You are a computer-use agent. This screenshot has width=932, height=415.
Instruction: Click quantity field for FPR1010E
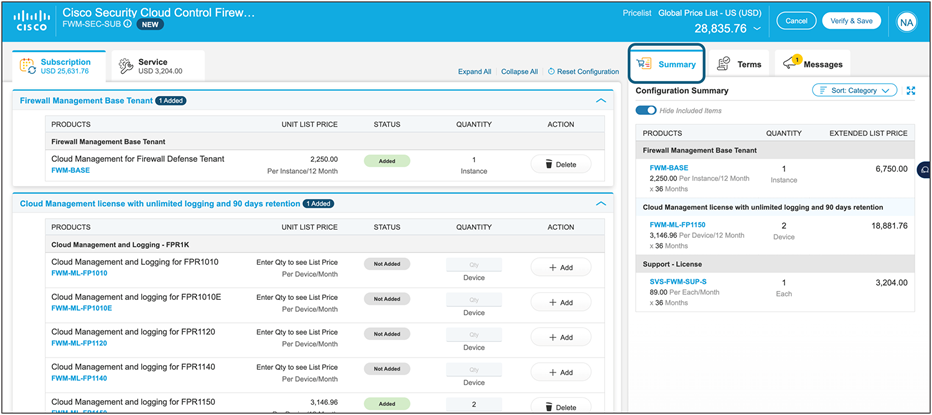coord(474,300)
